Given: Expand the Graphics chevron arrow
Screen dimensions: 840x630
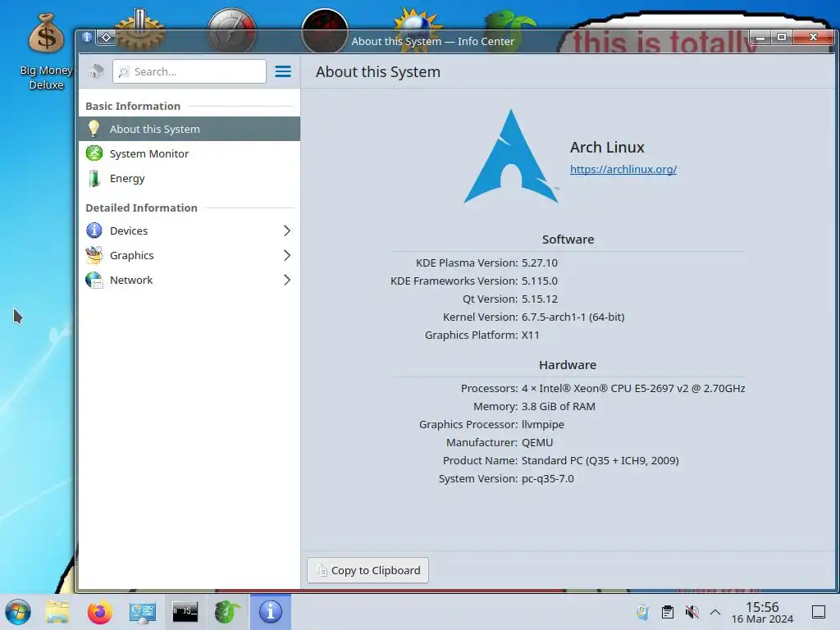Looking at the screenshot, I should tap(287, 256).
